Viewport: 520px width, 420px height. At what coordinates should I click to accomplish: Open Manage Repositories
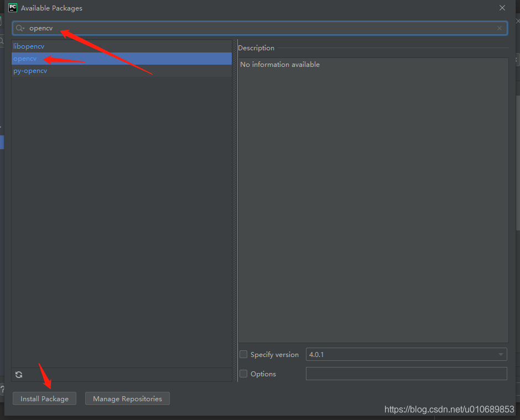[x=127, y=398]
